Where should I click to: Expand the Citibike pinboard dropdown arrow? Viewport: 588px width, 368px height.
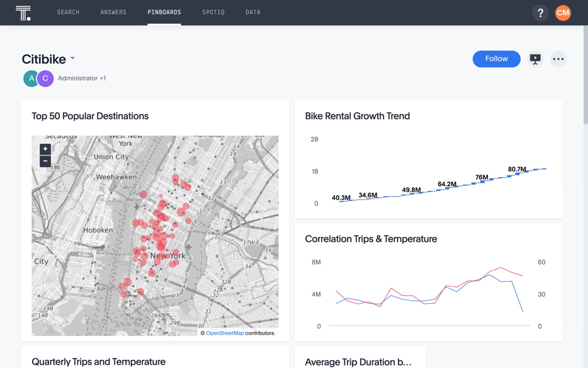click(x=73, y=58)
